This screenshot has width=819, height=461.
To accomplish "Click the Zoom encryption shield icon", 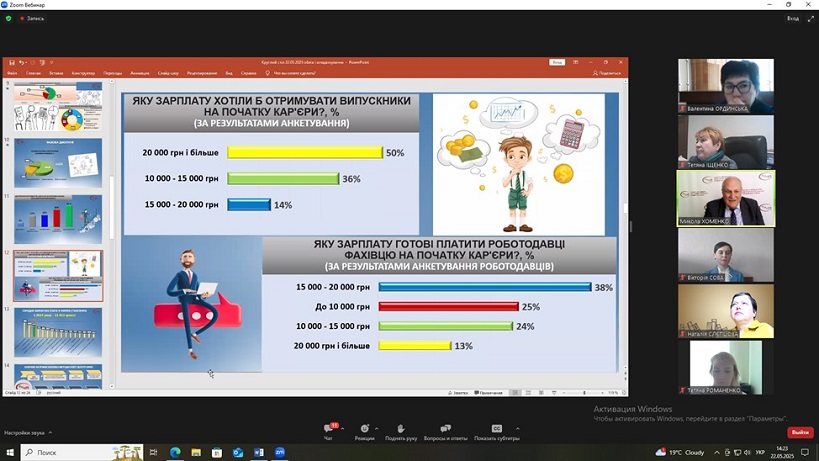I will pyautogui.click(x=8, y=18).
